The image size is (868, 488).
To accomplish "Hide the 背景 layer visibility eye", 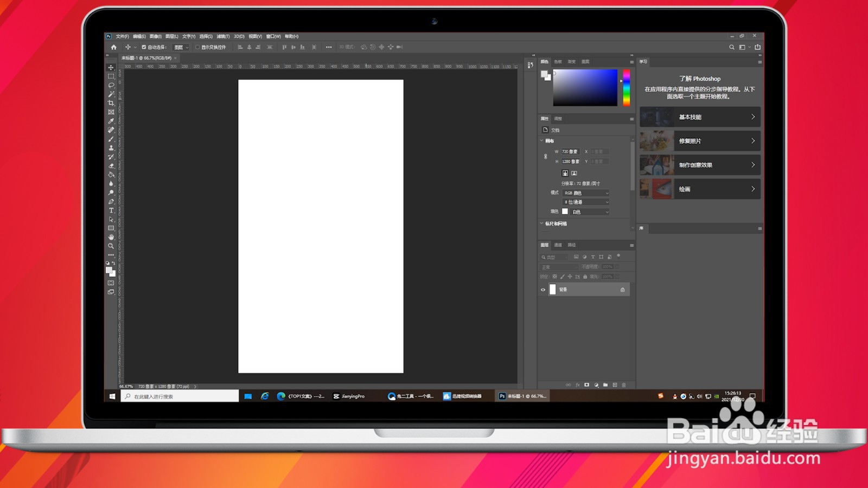I will [543, 290].
